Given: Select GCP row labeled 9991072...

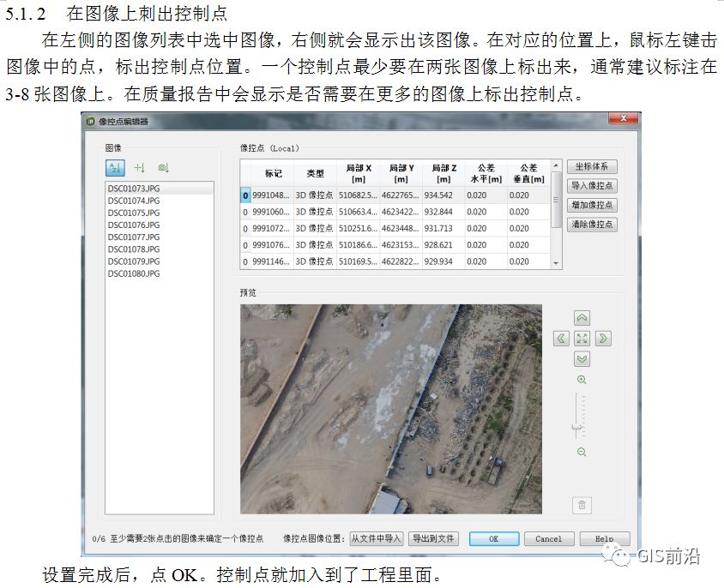Looking at the screenshot, I should (395, 229).
